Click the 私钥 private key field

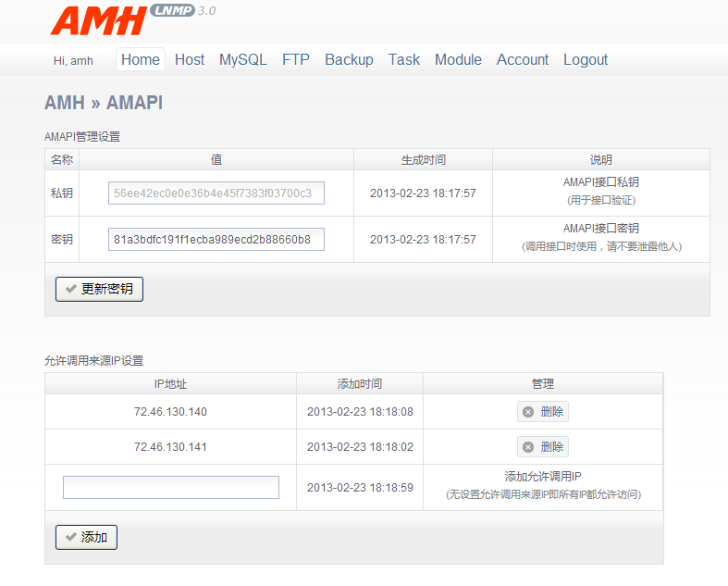coord(216,193)
